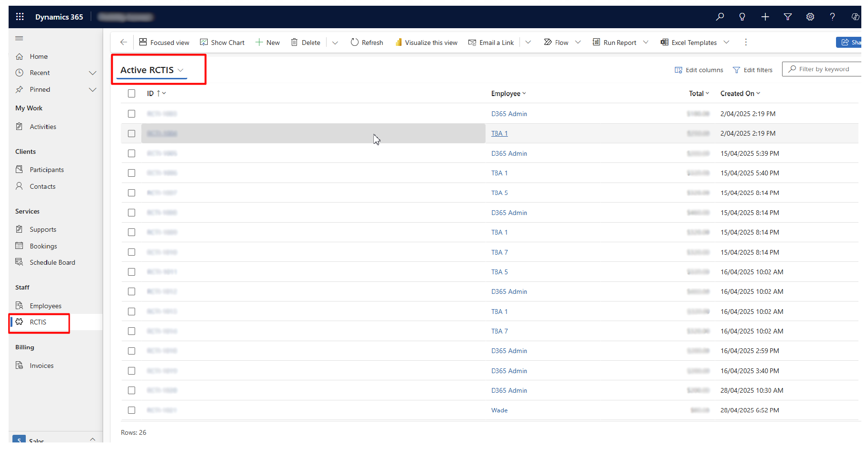This screenshot has width=868, height=452.
Task: Open the app launcher waffle icon
Action: coord(20,17)
